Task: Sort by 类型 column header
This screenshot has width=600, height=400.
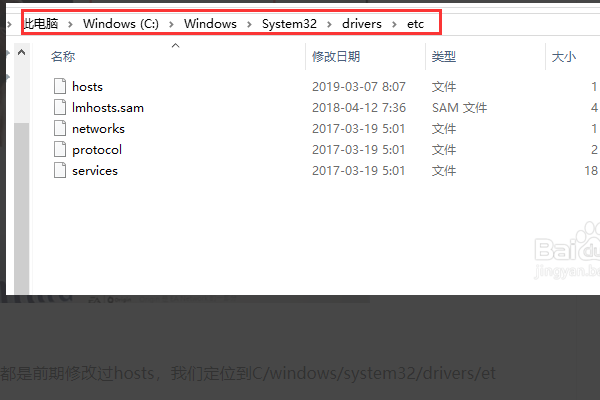Action: click(444, 58)
